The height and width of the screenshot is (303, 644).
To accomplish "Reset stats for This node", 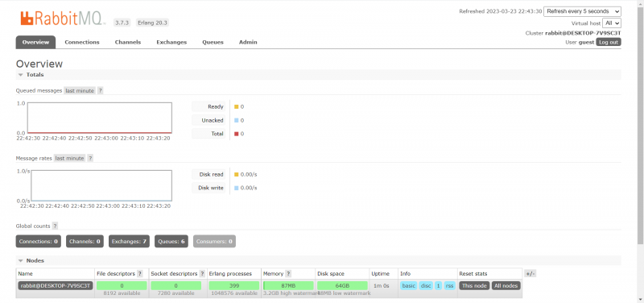I will 474,286.
